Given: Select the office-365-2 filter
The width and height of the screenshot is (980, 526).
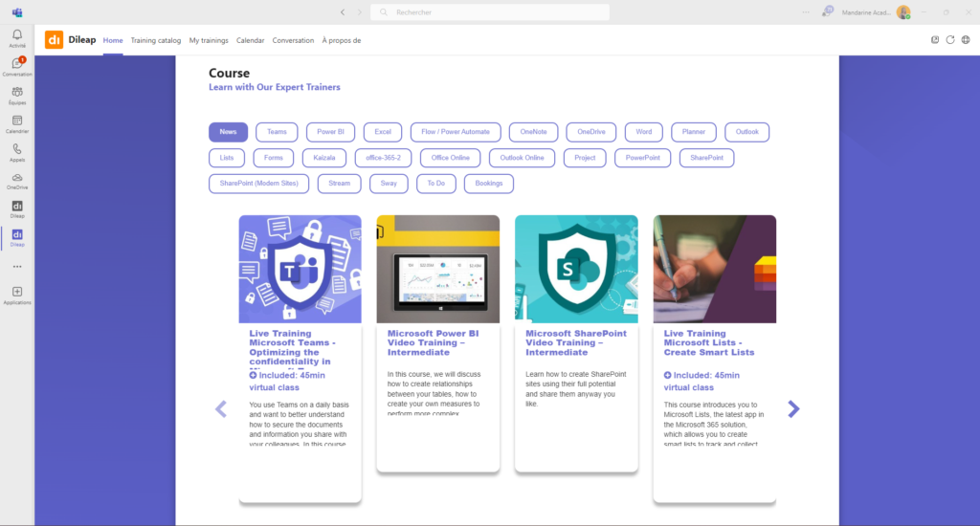Looking at the screenshot, I should pos(383,158).
